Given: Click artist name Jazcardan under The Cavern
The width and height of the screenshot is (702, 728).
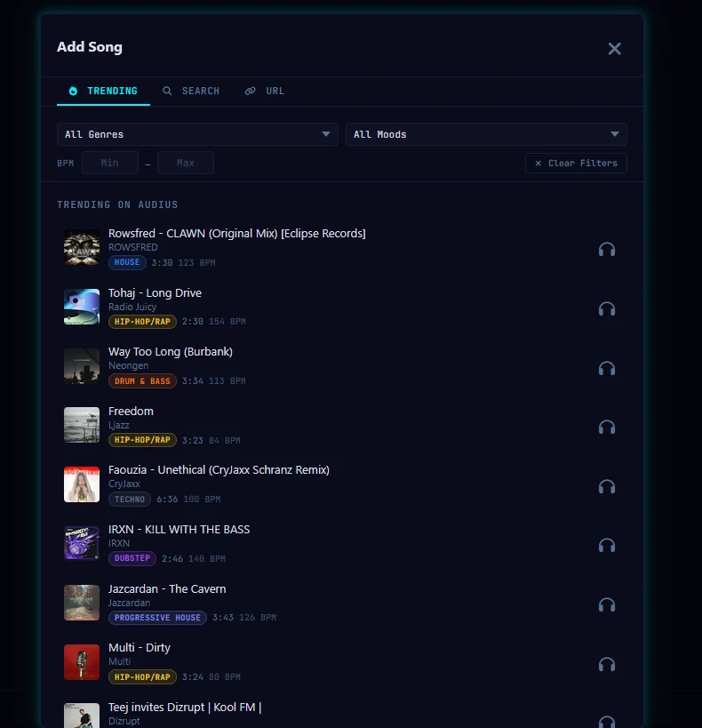Looking at the screenshot, I should pyautogui.click(x=129, y=603).
